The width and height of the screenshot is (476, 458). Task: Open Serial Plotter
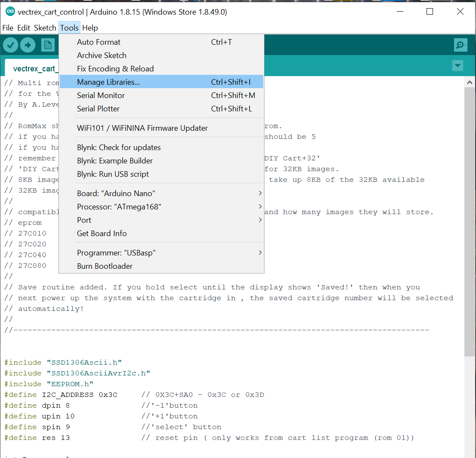(162, 109)
